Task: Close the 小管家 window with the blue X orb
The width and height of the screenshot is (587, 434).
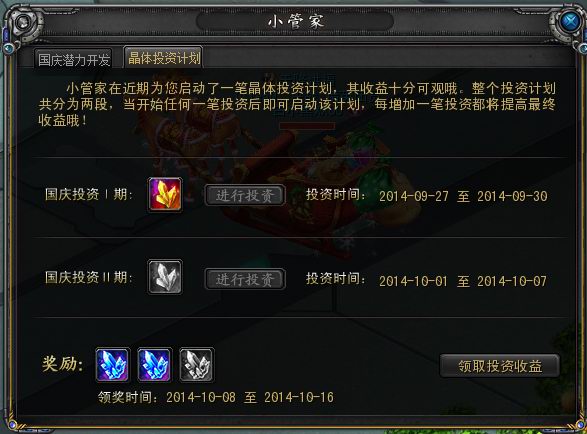Action: point(570,22)
